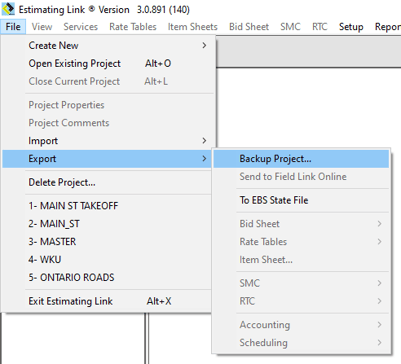This screenshot has width=401, height=364.
Task: Open the Setup menu
Action: click(351, 27)
